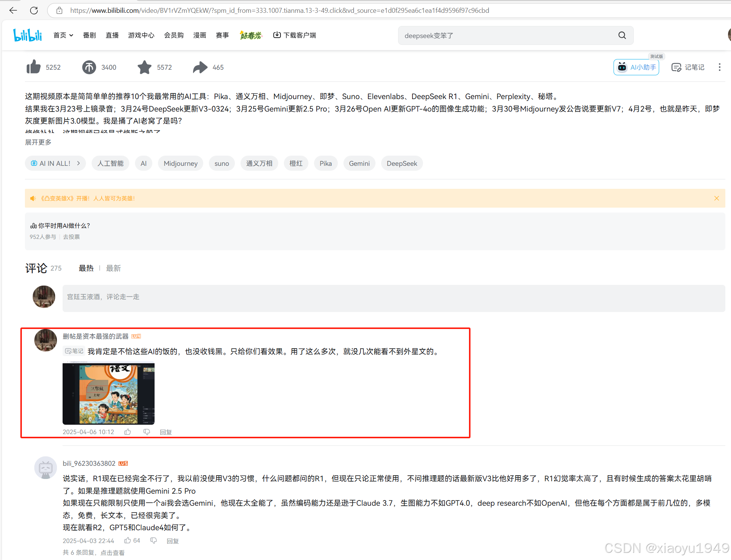Sort comments by 最新
Viewport: 731px width, 560px height.
[113, 268]
